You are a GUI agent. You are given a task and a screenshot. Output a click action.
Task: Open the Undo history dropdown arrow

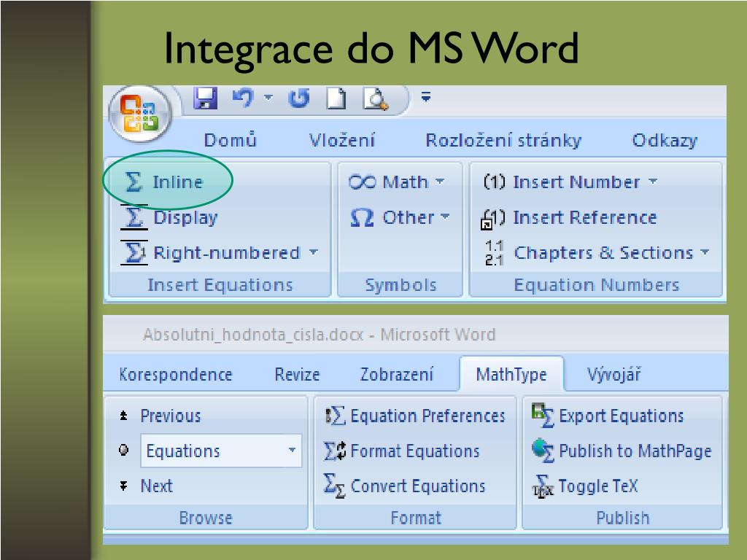(x=268, y=98)
